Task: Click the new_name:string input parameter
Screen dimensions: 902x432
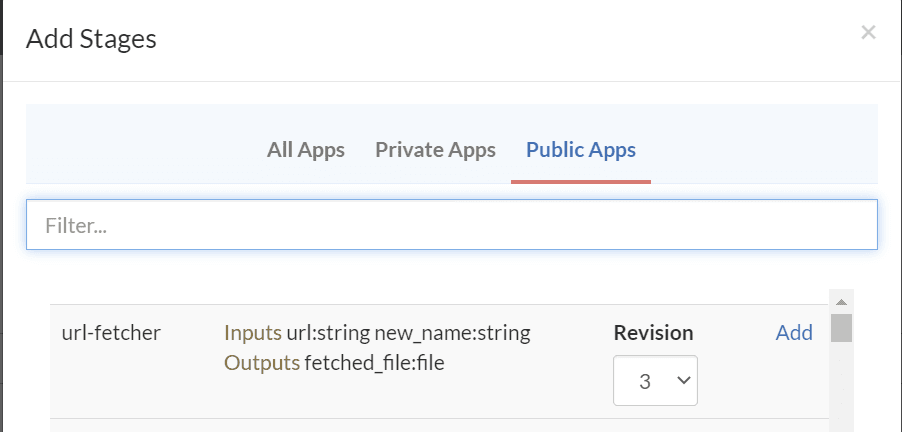Action: (452, 333)
